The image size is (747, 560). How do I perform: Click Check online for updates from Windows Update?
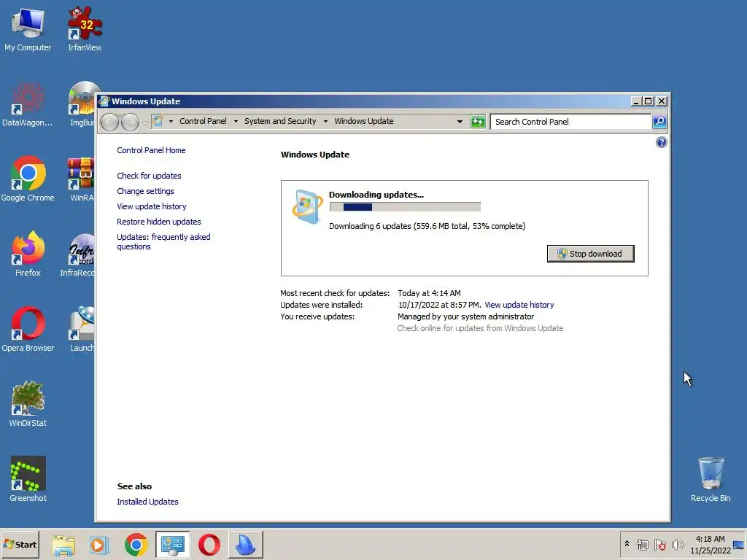pos(480,328)
